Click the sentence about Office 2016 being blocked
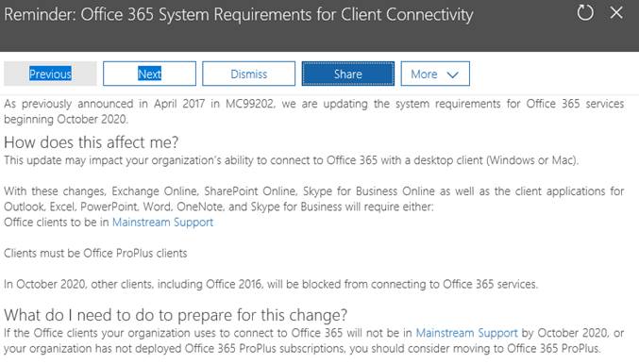Screen dimensions: 639x364 [271, 284]
